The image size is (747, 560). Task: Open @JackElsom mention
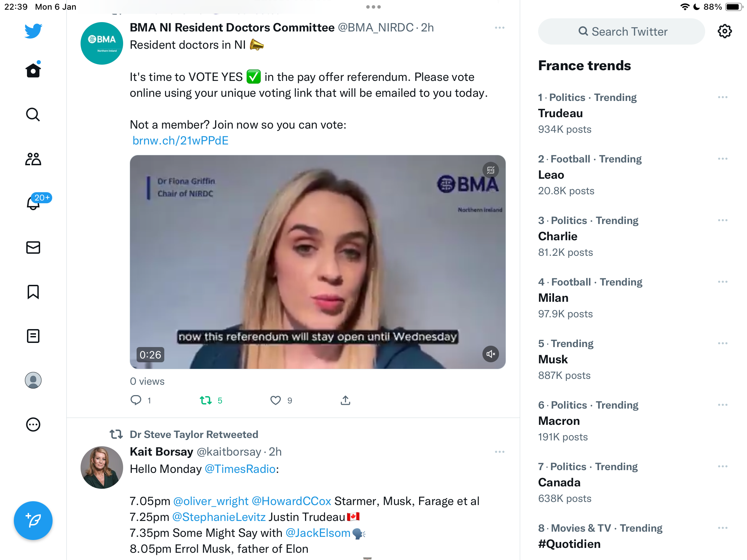click(x=318, y=533)
